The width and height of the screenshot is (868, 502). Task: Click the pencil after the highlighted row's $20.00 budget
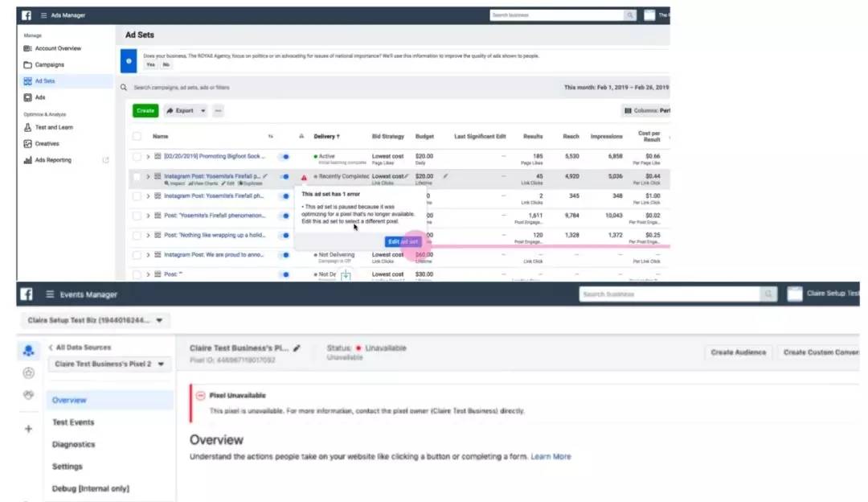pos(445,176)
